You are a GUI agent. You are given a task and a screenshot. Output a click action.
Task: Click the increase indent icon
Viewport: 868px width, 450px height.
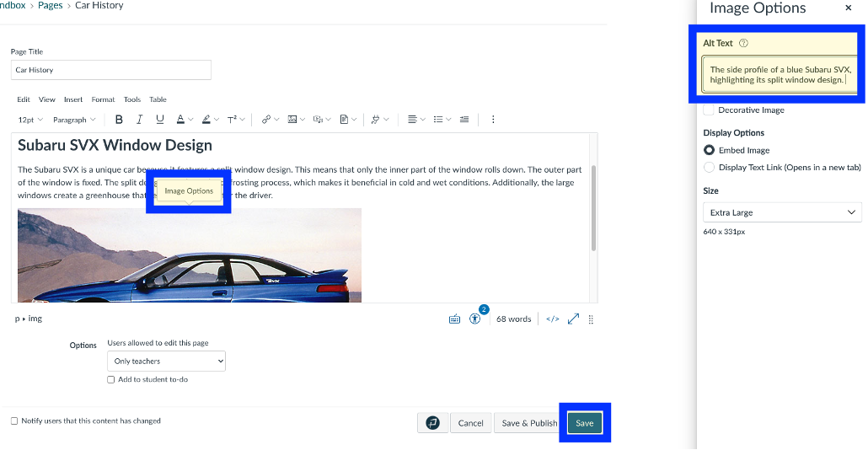[x=464, y=120]
